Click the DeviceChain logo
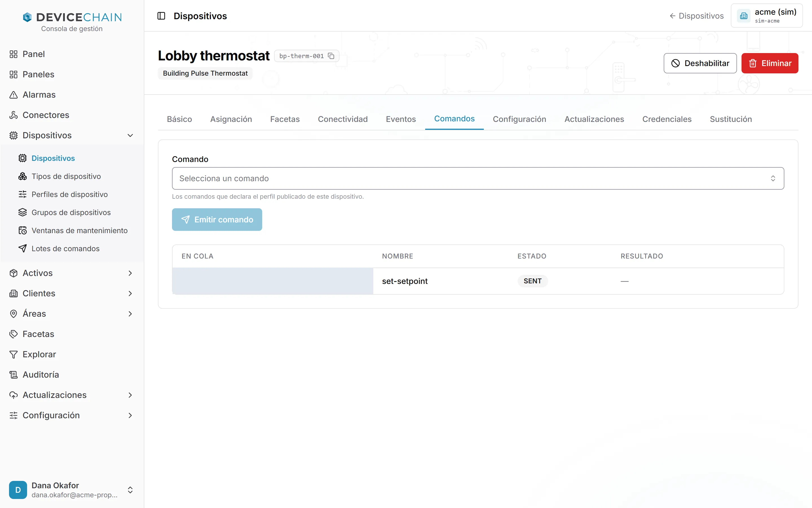The width and height of the screenshot is (812, 508). (x=72, y=17)
